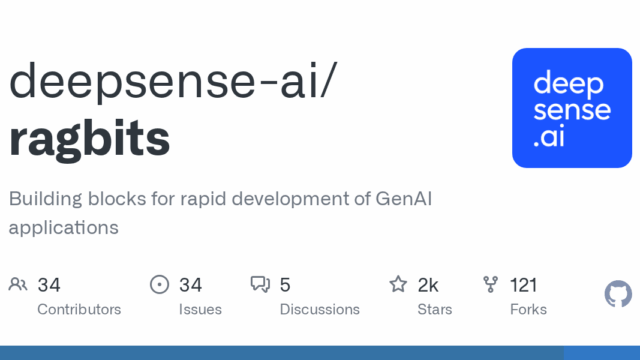Click the ragbits repository title
This screenshot has height=360, width=640.
[x=89, y=139]
